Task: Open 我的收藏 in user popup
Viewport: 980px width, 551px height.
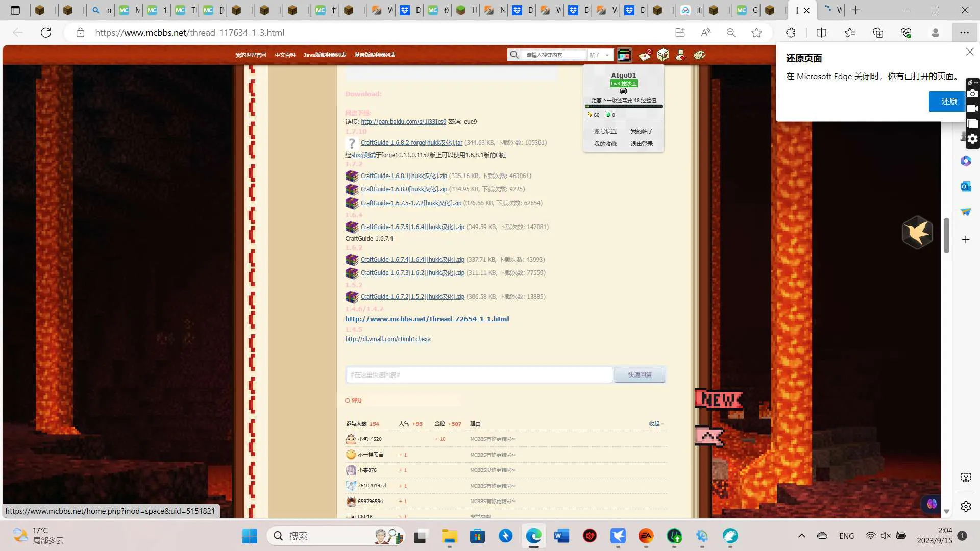Action: pyautogui.click(x=605, y=144)
